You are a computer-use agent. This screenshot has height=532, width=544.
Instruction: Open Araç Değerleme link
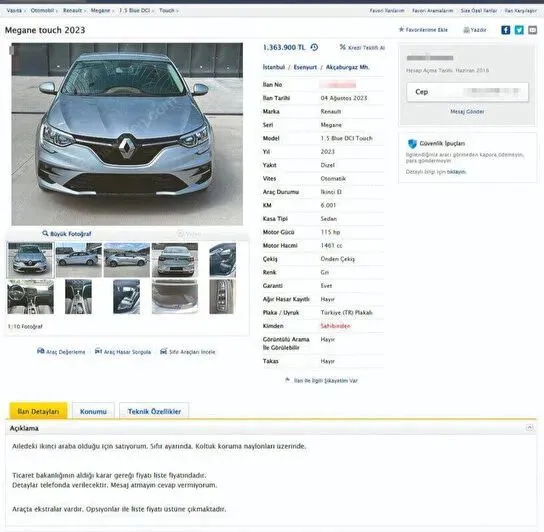(61, 352)
